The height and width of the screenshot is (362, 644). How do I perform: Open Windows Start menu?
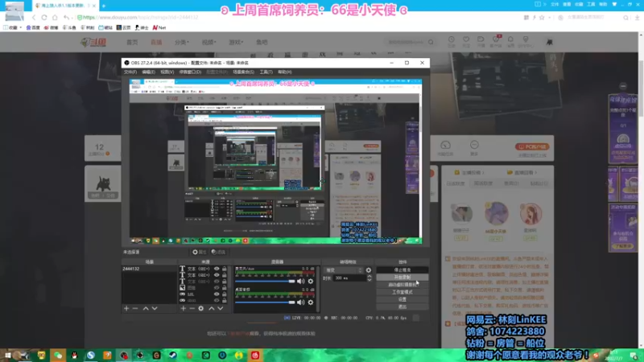click(x=7, y=355)
